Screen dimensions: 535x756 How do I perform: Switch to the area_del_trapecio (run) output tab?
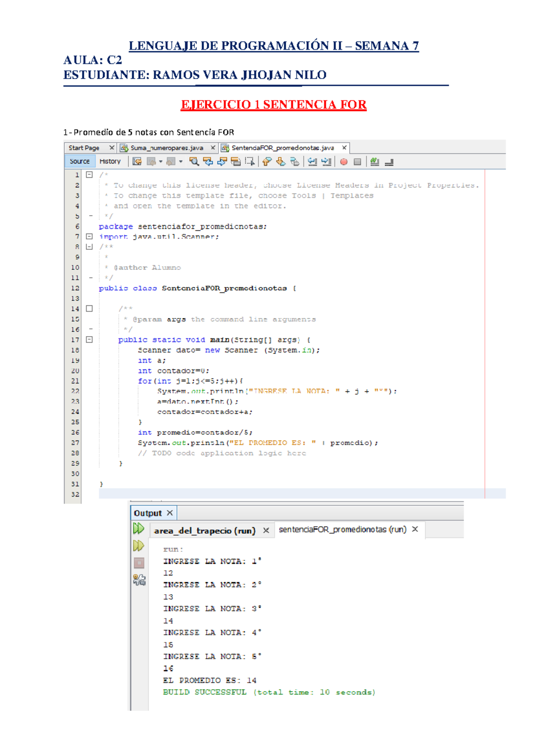coord(205,530)
